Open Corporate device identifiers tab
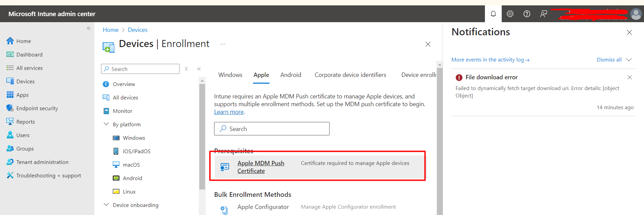This screenshot has width=644, height=215. point(350,75)
